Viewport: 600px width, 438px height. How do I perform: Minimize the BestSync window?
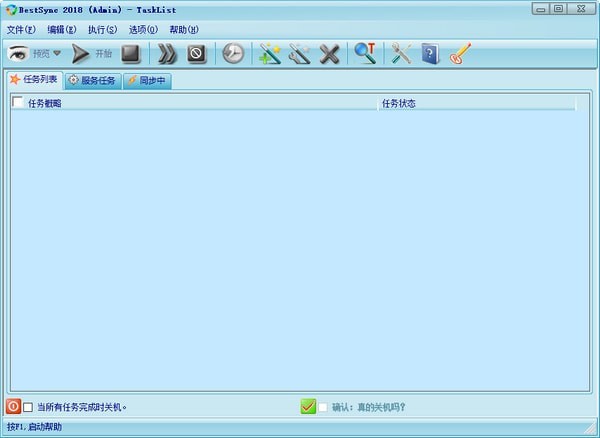click(x=541, y=9)
